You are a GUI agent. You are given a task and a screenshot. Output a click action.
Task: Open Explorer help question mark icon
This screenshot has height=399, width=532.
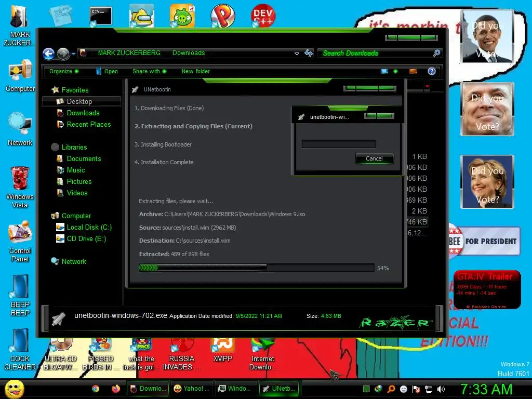pyautogui.click(x=432, y=71)
